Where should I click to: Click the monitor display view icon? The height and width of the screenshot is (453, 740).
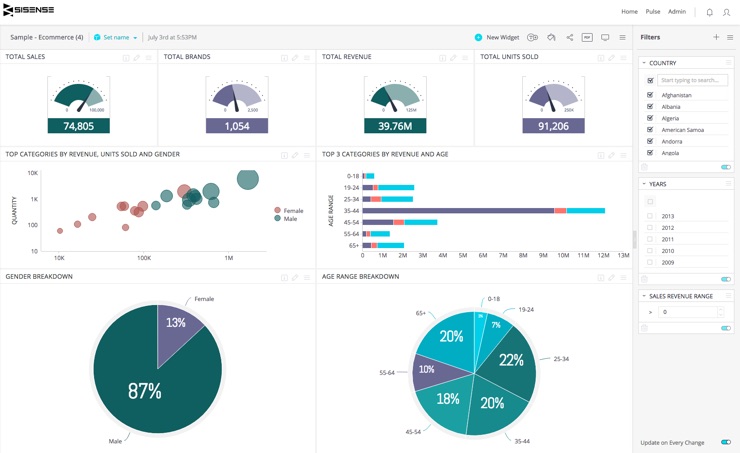[605, 37]
